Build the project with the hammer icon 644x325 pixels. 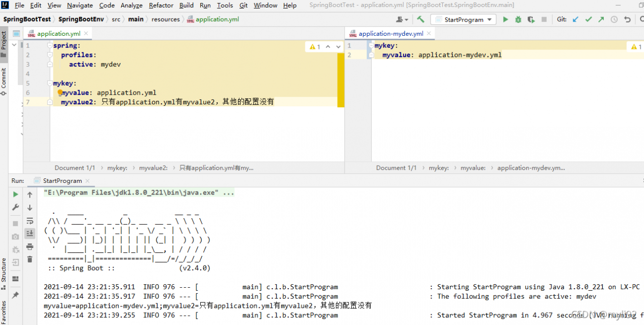421,19
